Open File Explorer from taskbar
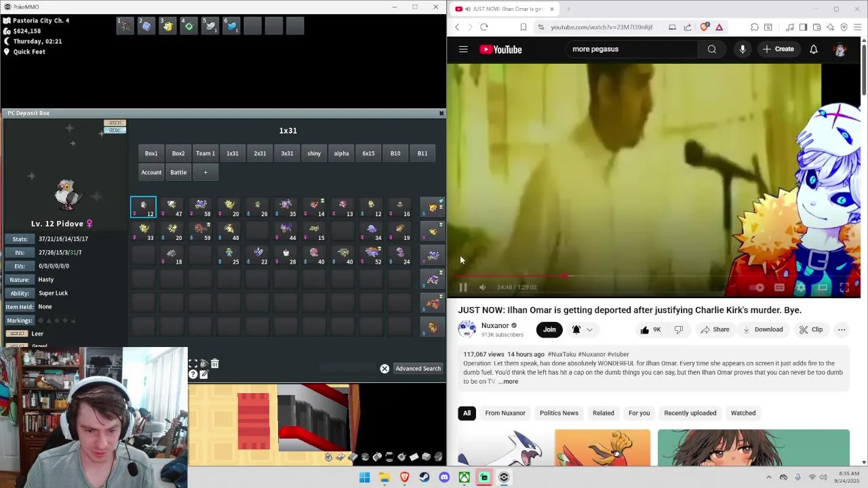This screenshot has width=868, height=488. [384, 477]
